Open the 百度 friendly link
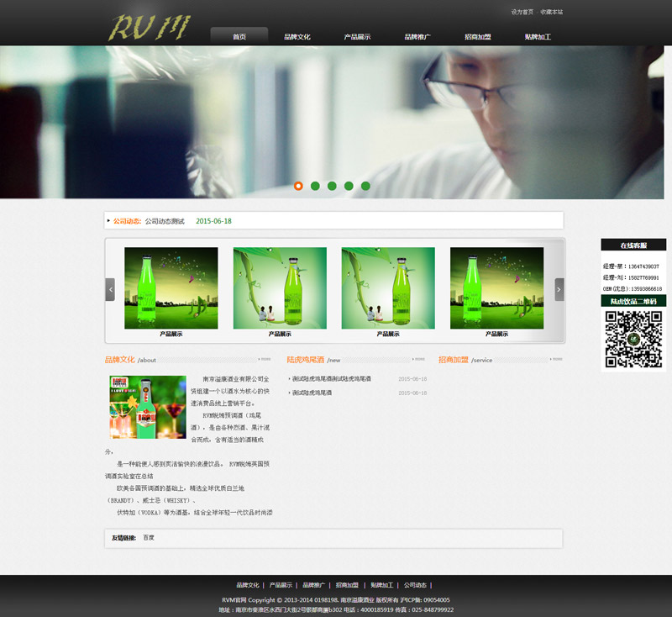 click(x=149, y=537)
